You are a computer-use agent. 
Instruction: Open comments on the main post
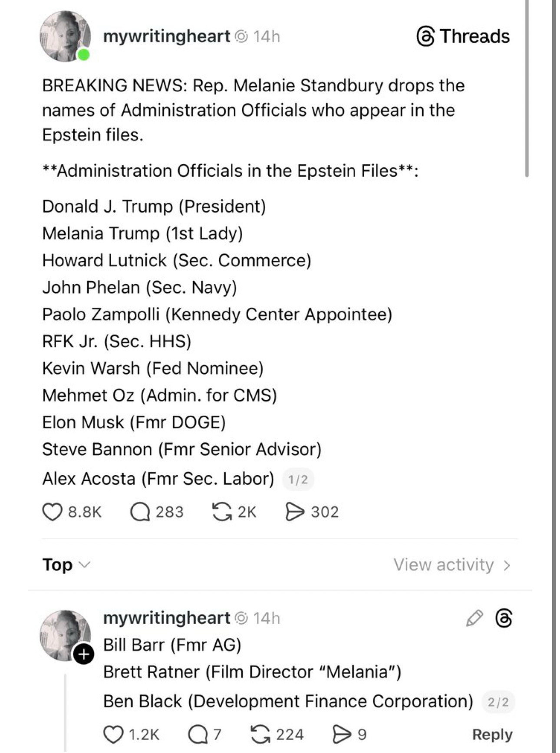tap(140, 512)
